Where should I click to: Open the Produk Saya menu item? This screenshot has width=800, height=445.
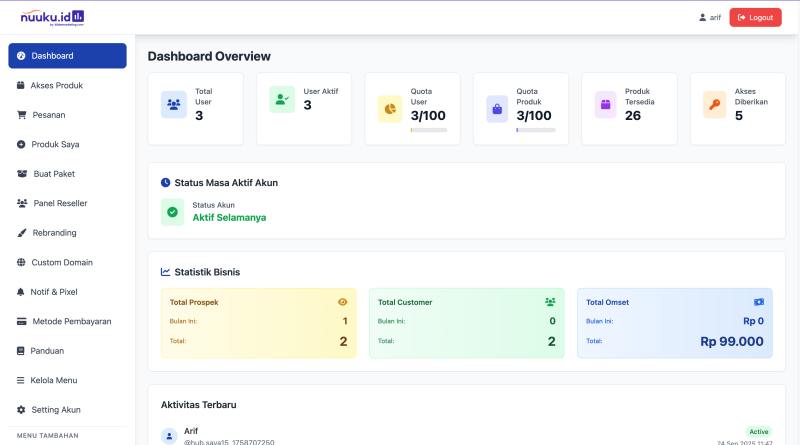55,144
